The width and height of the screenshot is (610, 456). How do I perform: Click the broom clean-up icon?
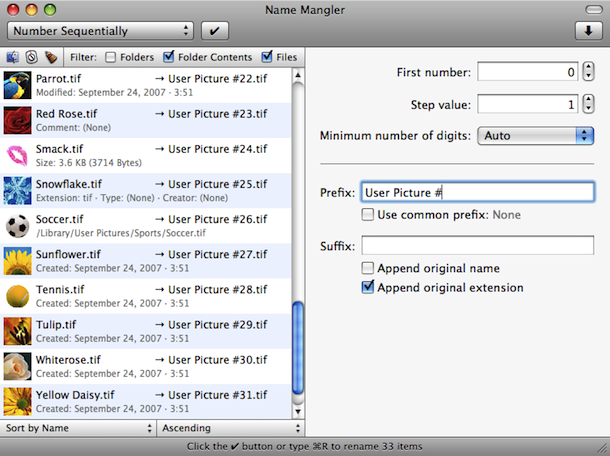click(51, 57)
